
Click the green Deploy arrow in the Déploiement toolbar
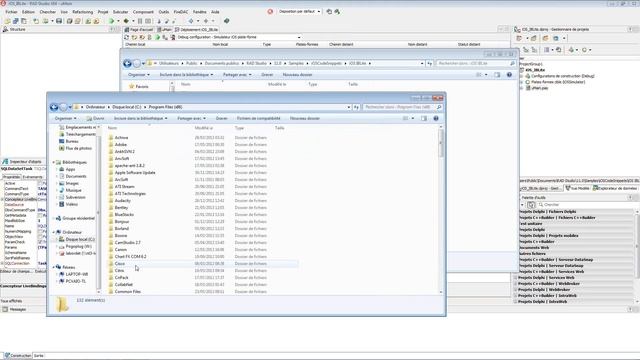pos(157,37)
